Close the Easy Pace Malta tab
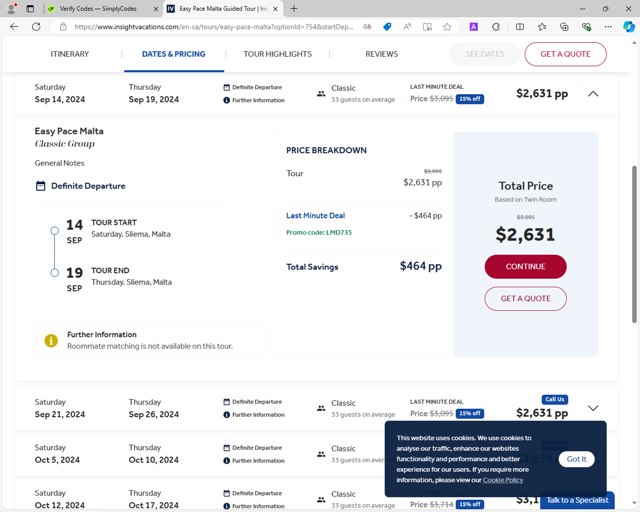This screenshot has width=640, height=512. pos(276,9)
